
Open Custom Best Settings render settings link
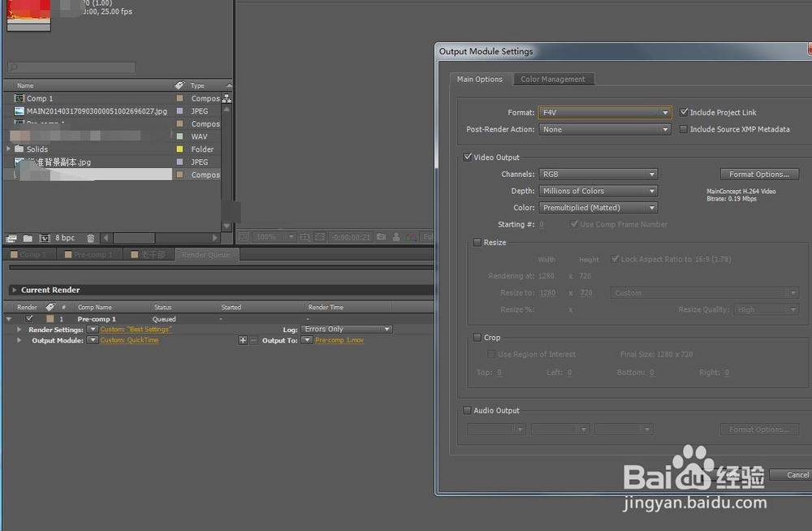point(136,330)
